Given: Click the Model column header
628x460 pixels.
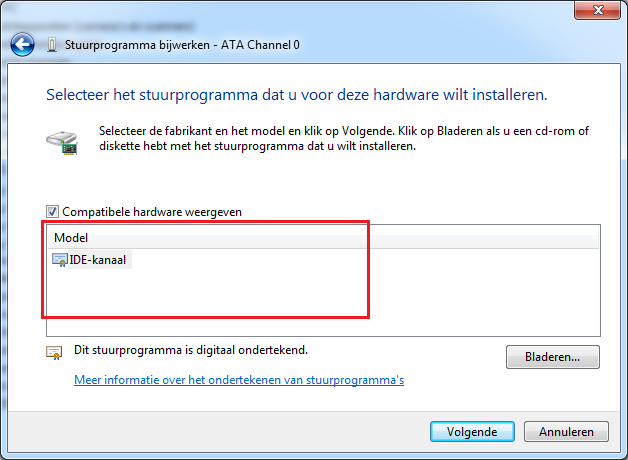Looking at the screenshot, I should (323, 237).
